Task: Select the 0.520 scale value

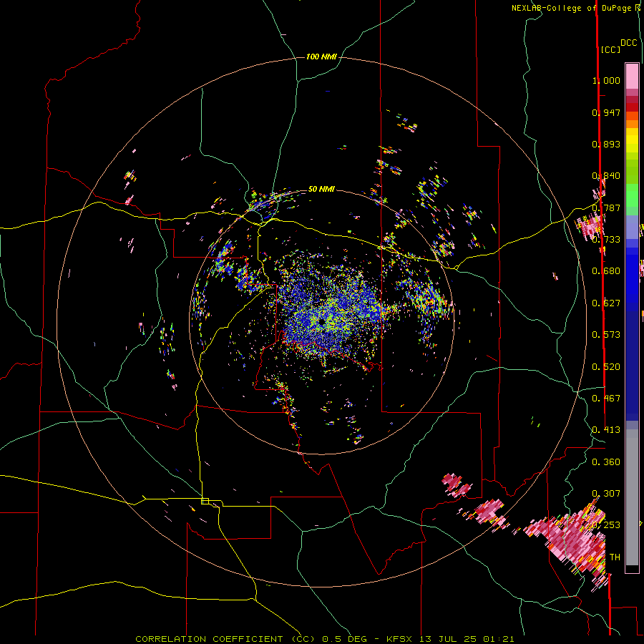Action: tap(606, 367)
